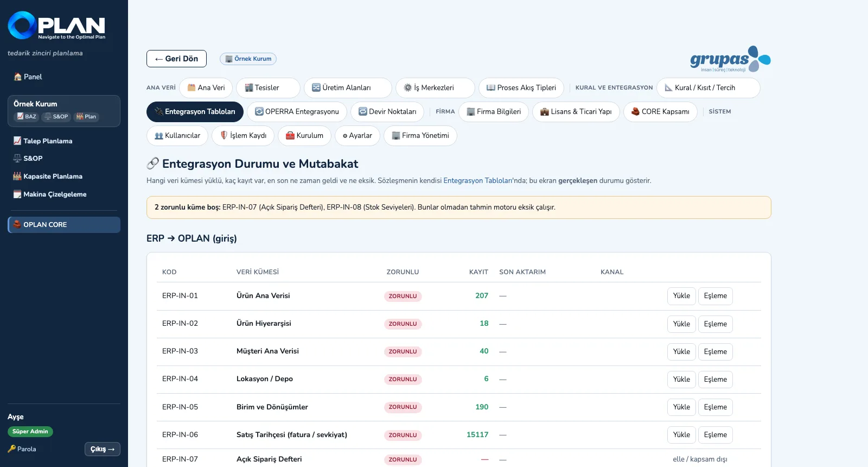Click the S&OP scale icon in sidebar
Image resolution: width=868 pixels, height=467 pixels.
(x=17, y=159)
